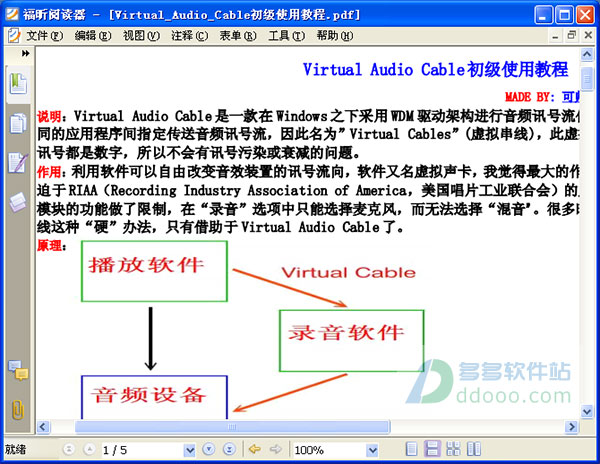Click the red 原理 heading
The width and height of the screenshot is (600, 464).
pyautogui.click(x=49, y=246)
